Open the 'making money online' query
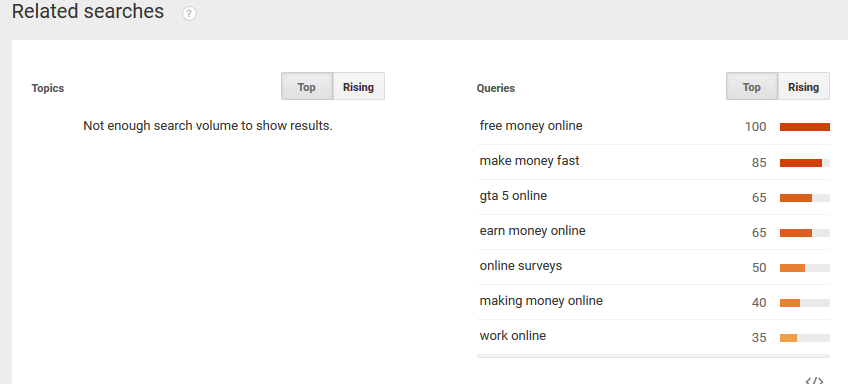Viewport: 848px width, 384px height. pyautogui.click(x=541, y=301)
